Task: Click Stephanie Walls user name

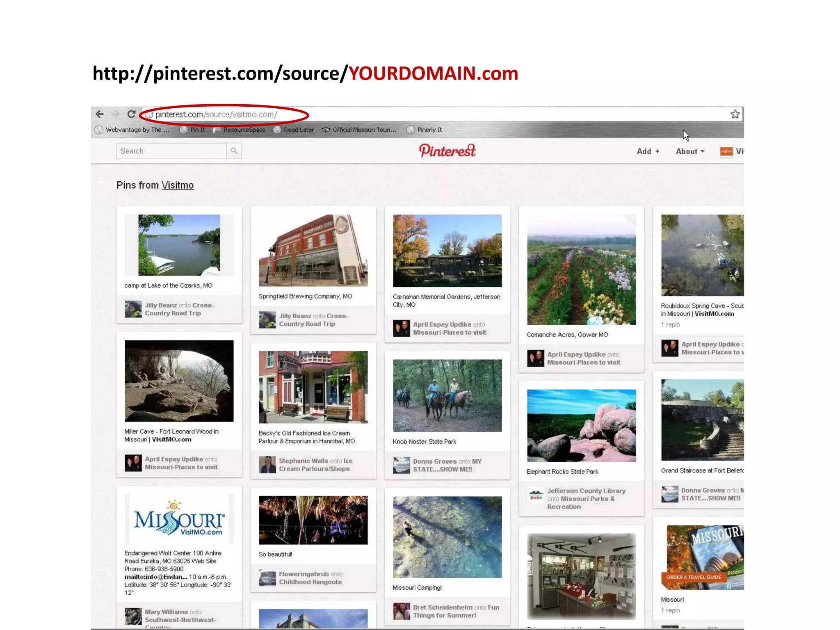Action: pyautogui.click(x=304, y=461)
